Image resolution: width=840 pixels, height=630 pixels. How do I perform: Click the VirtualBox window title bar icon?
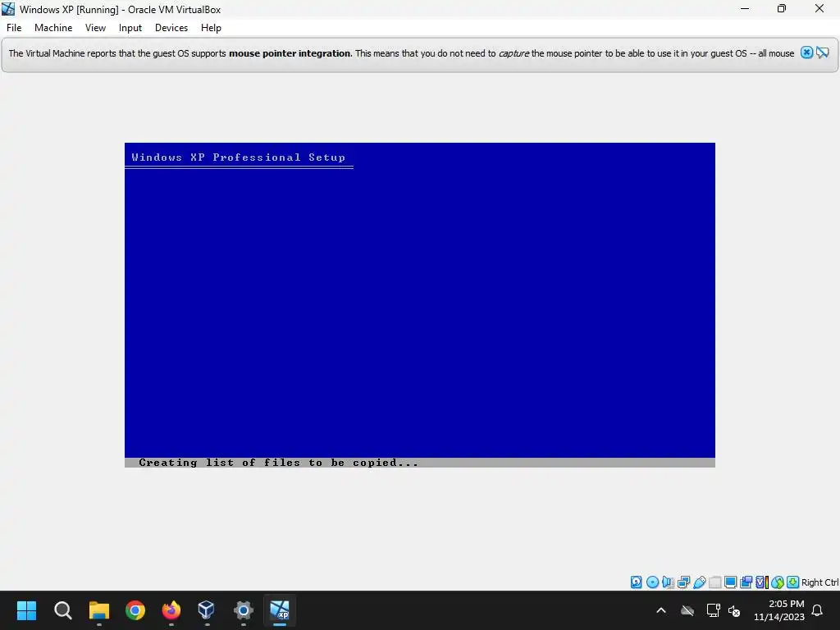[x=8, y=9]
